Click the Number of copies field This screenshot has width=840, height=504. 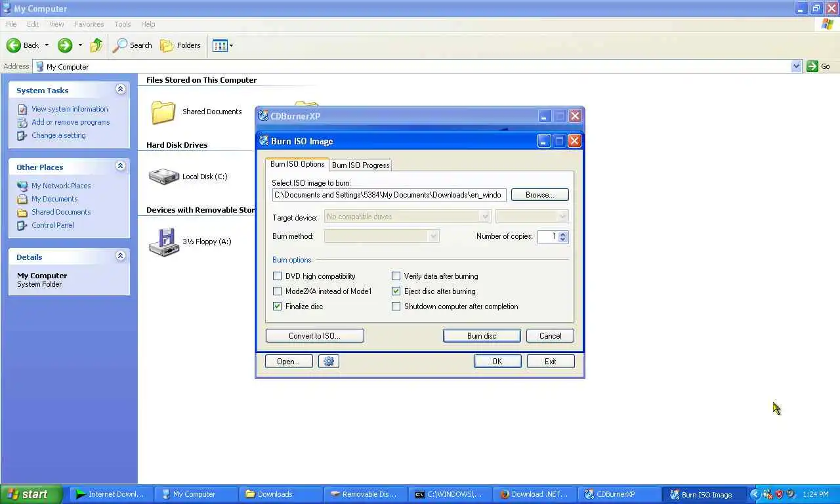tap(548, 236)
